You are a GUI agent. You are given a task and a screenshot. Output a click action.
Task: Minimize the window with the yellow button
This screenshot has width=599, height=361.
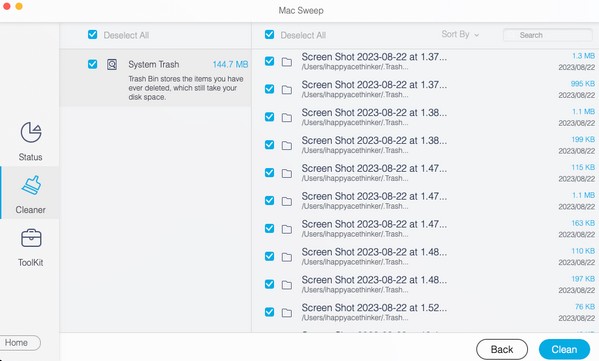[x=19, y=6]
